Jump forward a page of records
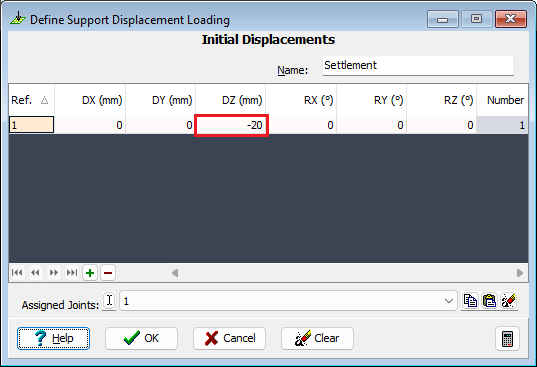Image resolution: width=537 pixels, height=367 pixels. pyautogui.click(x=54, y=273)
